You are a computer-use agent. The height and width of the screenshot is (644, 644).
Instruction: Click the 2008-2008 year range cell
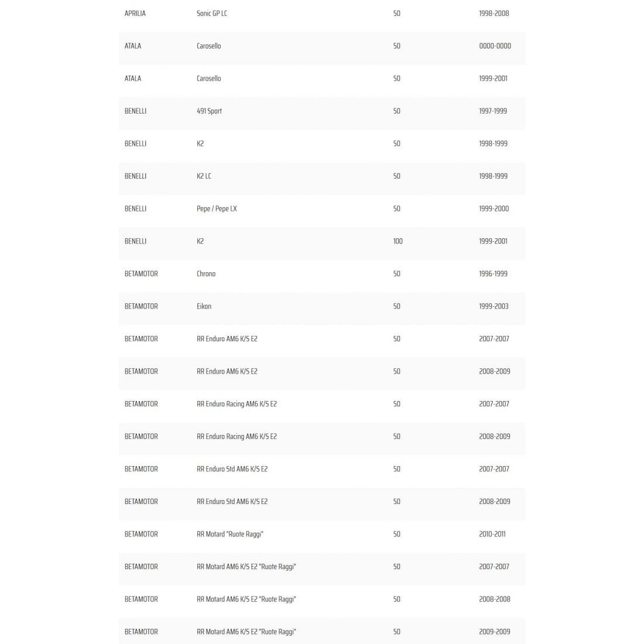click(494, 599)
